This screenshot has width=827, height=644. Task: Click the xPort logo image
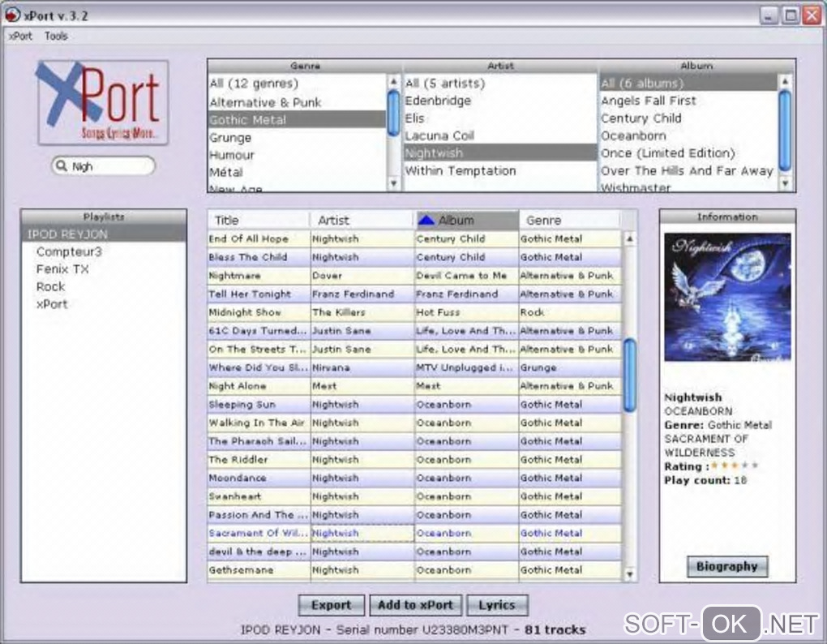point(103,103)
